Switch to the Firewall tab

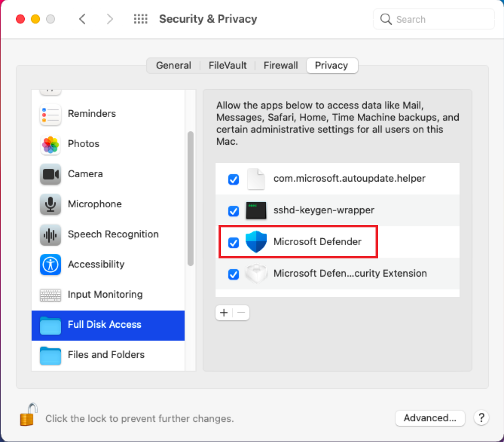(x=281, y=65)
